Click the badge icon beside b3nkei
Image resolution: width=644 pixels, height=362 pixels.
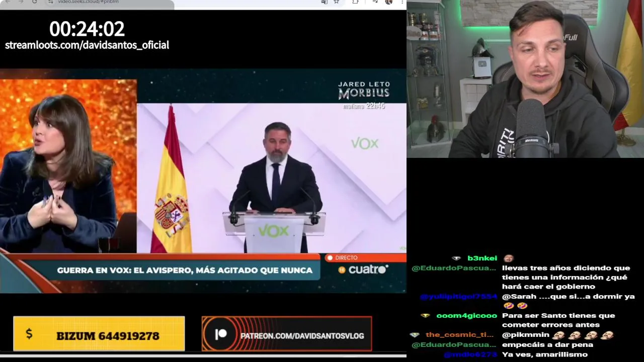coord(456,258)
